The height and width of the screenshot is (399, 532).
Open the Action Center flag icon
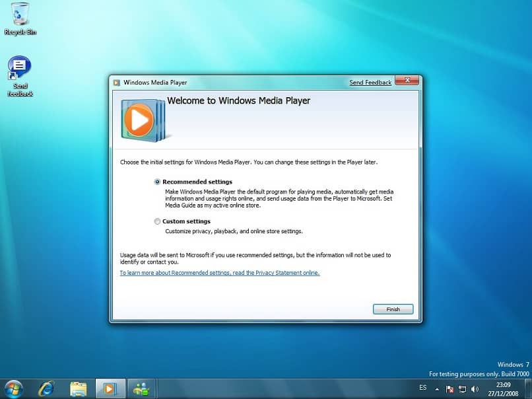(449, 389)
